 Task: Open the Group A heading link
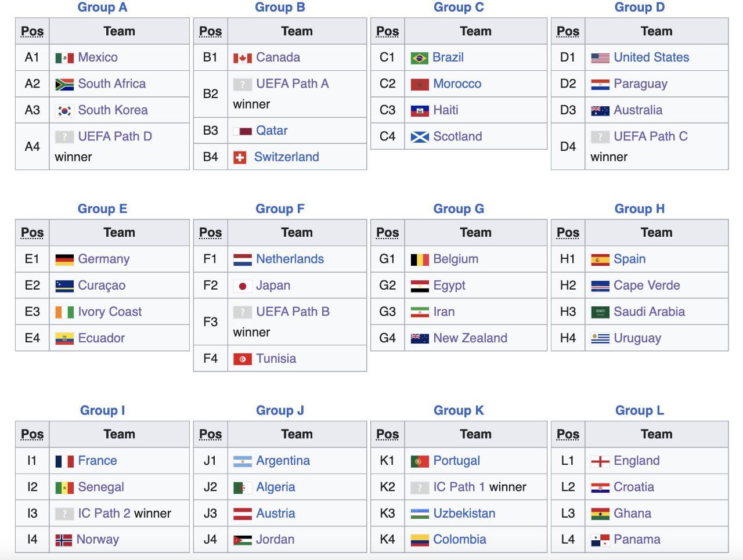point(102,8)
